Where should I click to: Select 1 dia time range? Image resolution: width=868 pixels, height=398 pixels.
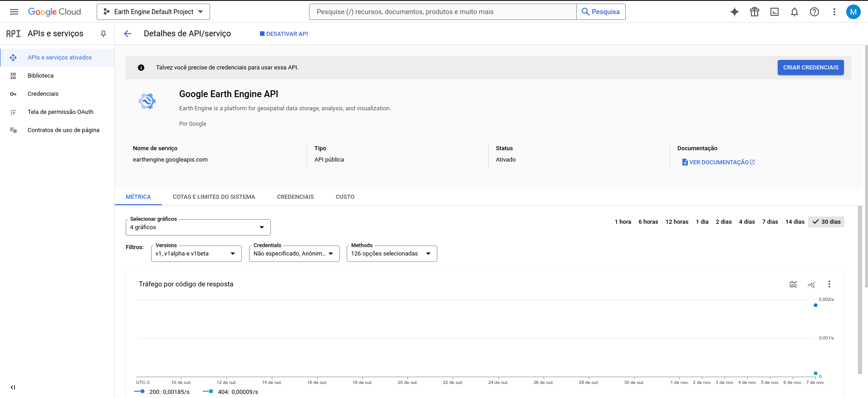[x=702, y=222]
